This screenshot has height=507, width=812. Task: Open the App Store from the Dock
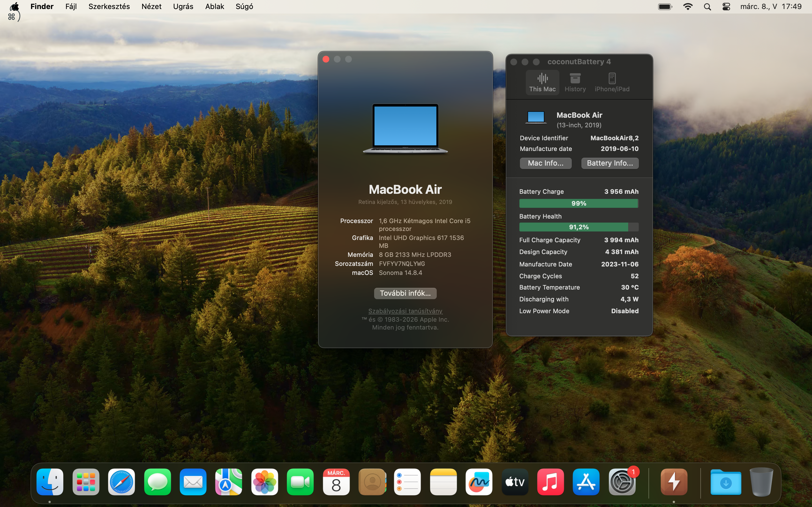click(586, 482)
